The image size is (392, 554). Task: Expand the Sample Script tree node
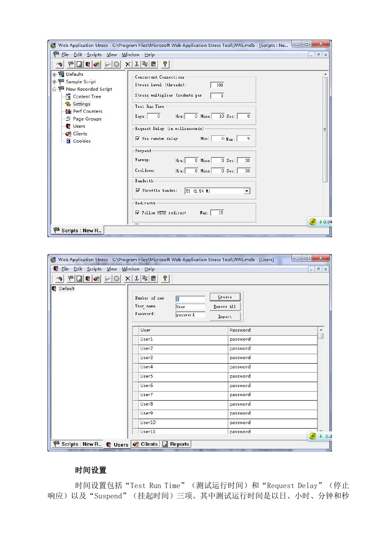coord(55,82)
